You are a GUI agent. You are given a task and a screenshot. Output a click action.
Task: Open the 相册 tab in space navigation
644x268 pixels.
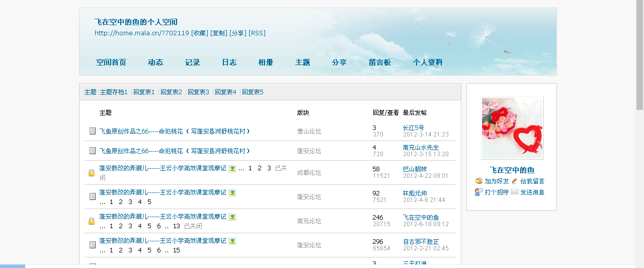(x=266, y=62)
